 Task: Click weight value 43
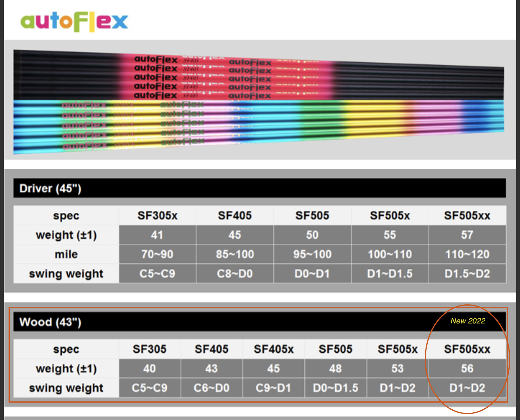(212, 369)
